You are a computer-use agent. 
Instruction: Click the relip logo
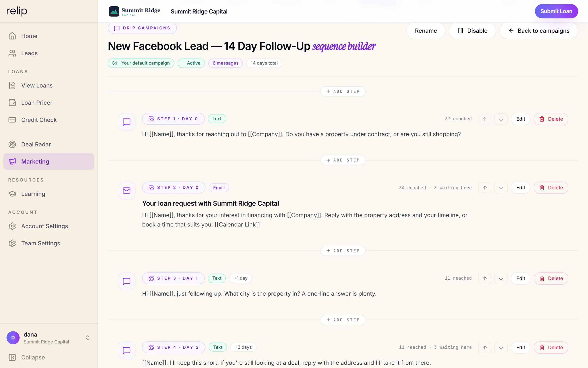tap(17, 11)
